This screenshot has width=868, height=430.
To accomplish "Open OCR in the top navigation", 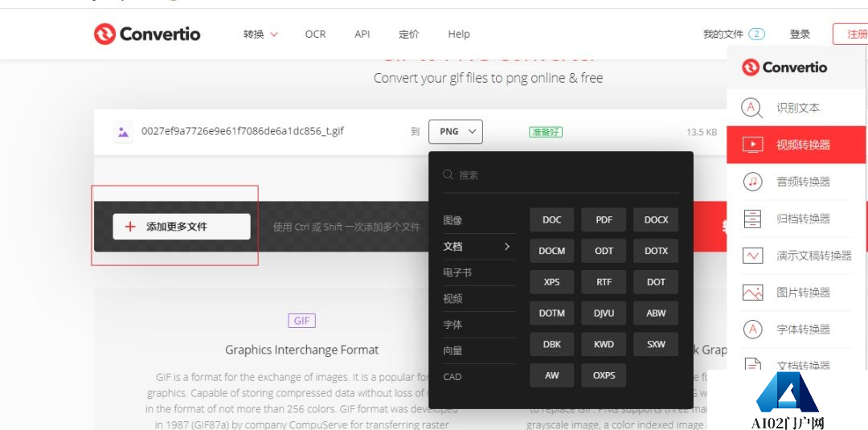I will point(316,35).
